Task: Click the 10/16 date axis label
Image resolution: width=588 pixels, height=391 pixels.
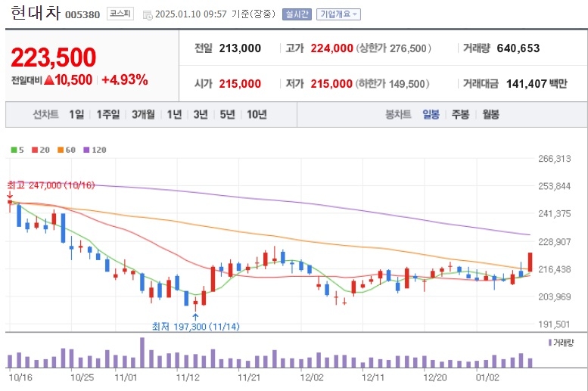Action: [20, 377]
